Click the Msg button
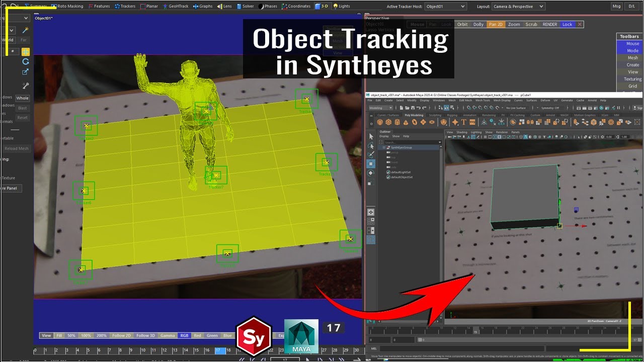The width and height of the screenshot is (644, 362). tap(616, 7)
